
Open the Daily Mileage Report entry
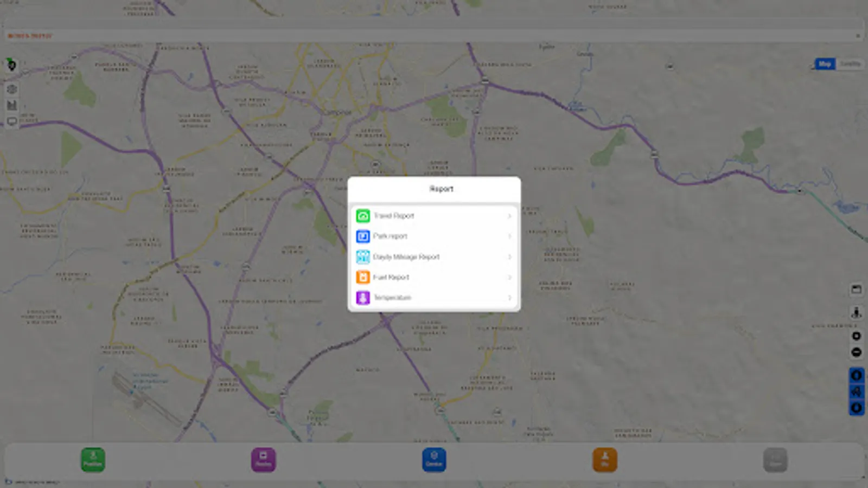point(434,257)
